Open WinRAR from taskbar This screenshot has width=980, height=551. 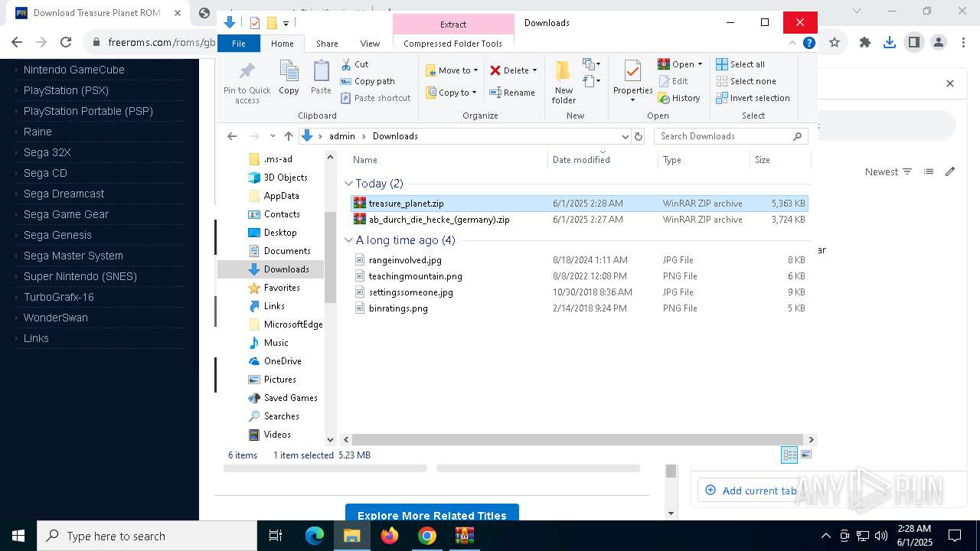465,536
